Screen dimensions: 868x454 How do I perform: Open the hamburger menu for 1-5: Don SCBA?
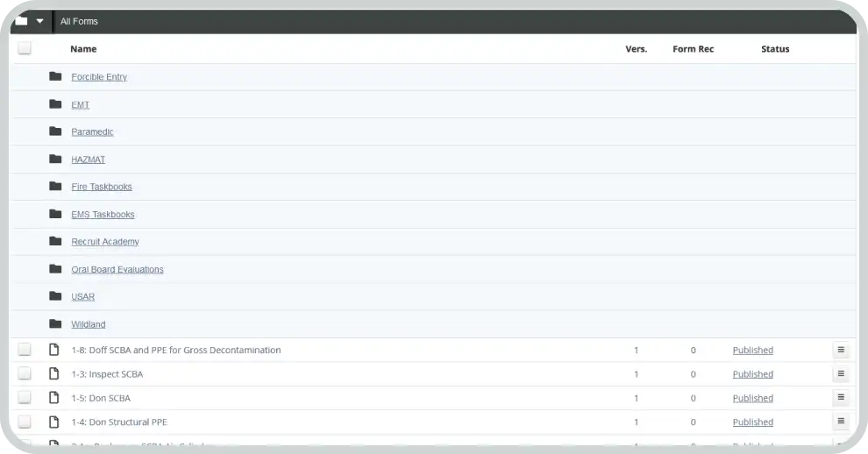point(840,398)
